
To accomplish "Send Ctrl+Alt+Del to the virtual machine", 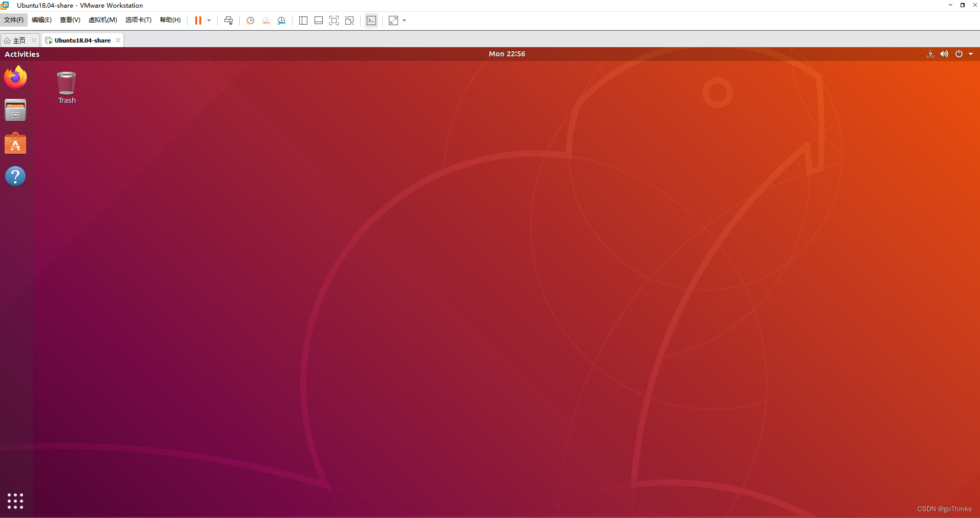I will [228, 20].
